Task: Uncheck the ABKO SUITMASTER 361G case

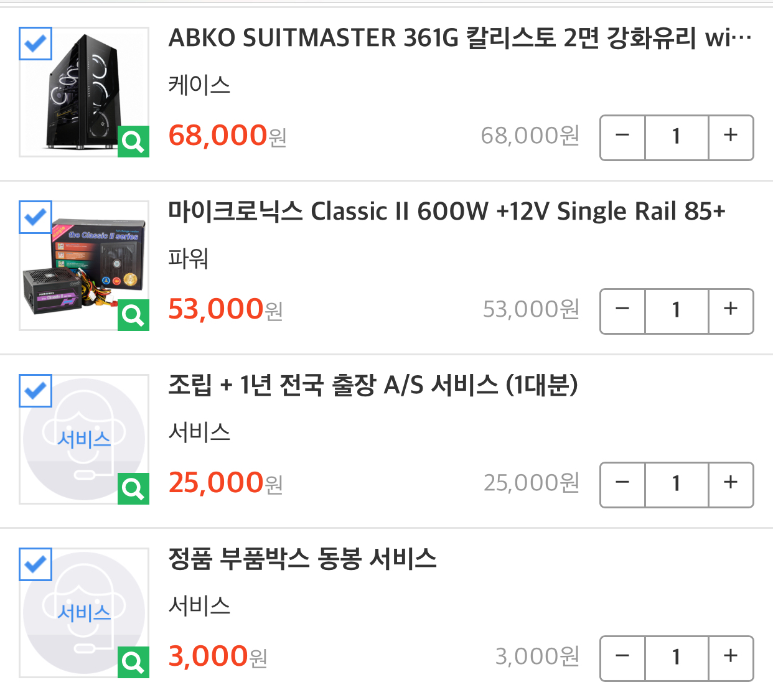Action: [35, 44]
